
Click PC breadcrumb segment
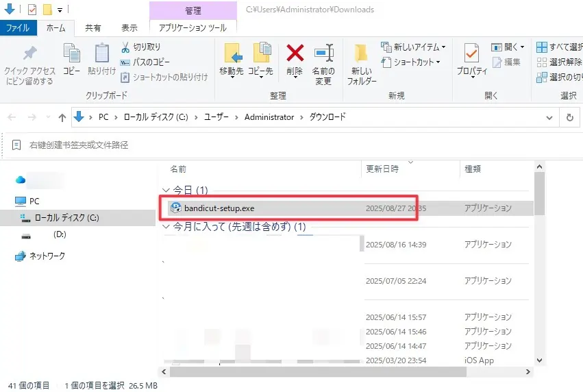(x=103, y=117)
